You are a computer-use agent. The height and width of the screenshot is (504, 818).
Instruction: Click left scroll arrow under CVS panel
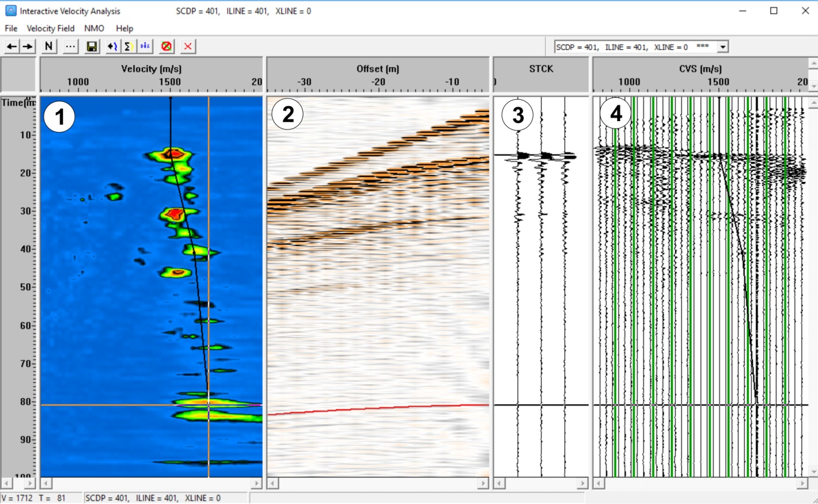[x=598, y=483]
